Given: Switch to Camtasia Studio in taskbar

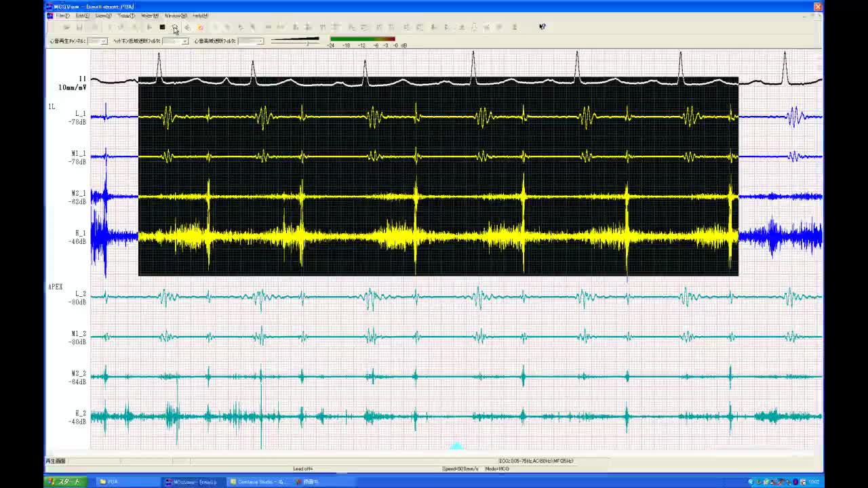Looking at the screenshot, I should coord(260,482).
